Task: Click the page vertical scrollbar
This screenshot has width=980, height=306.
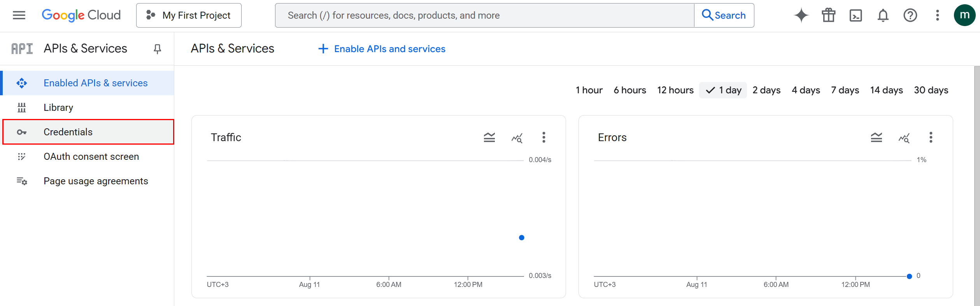Action: 976,186
